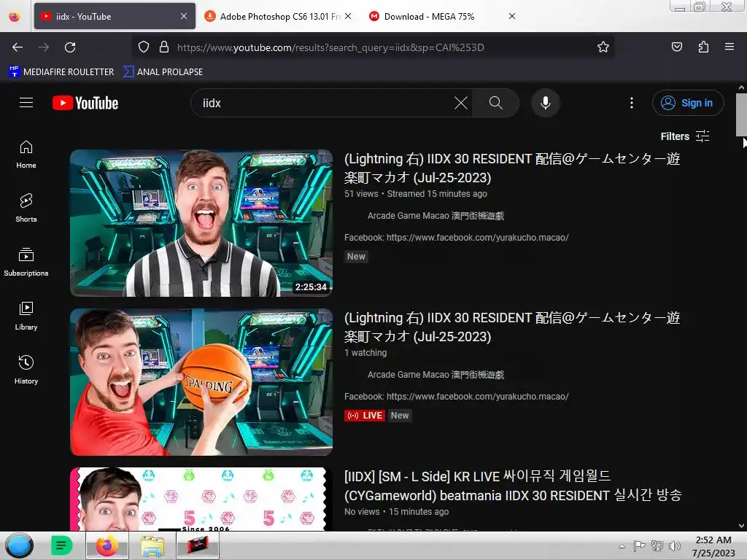Close the Adobe Photoshop CS6 tab

point(348,16)
